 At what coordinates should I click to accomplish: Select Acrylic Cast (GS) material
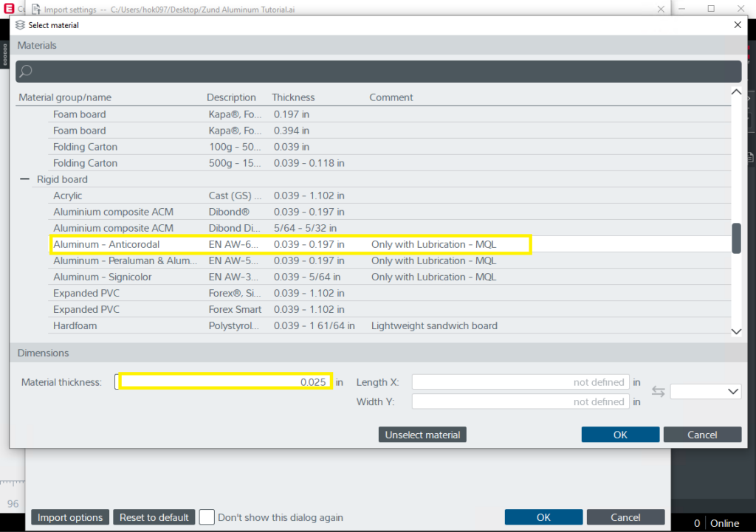[x=68, y=196]
